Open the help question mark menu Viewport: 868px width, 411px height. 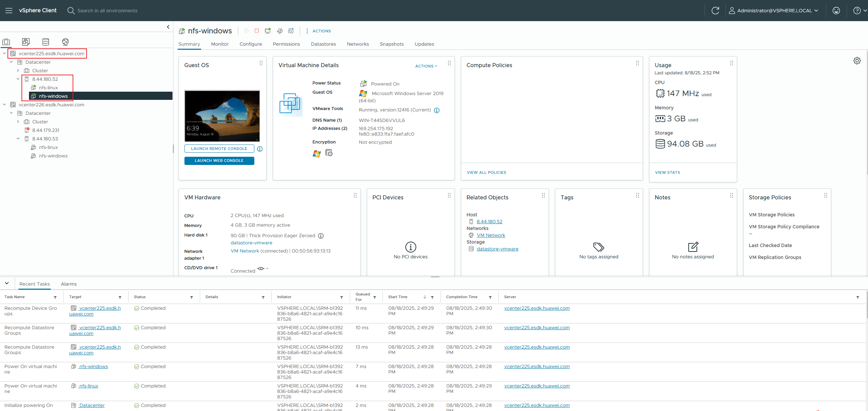(860, 11)
